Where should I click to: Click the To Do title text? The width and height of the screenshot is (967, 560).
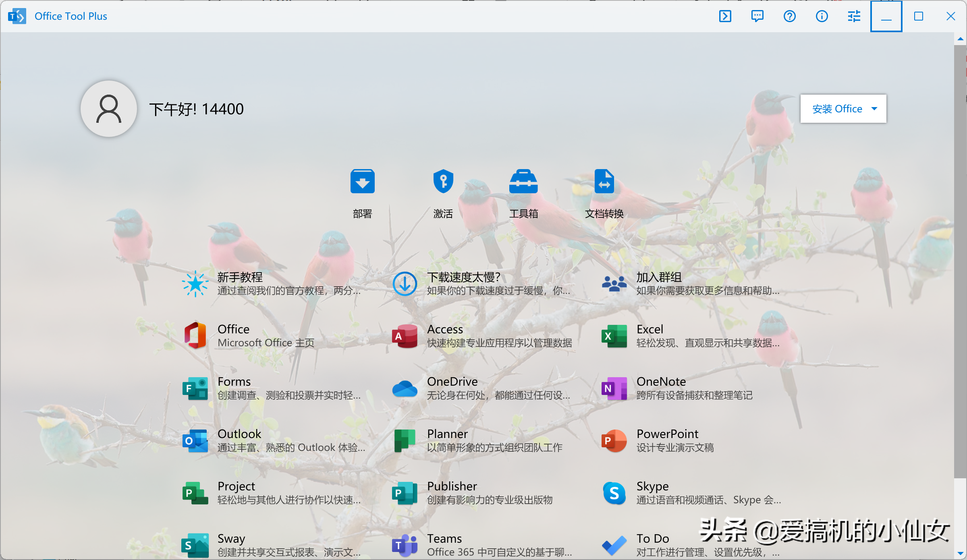653,539
